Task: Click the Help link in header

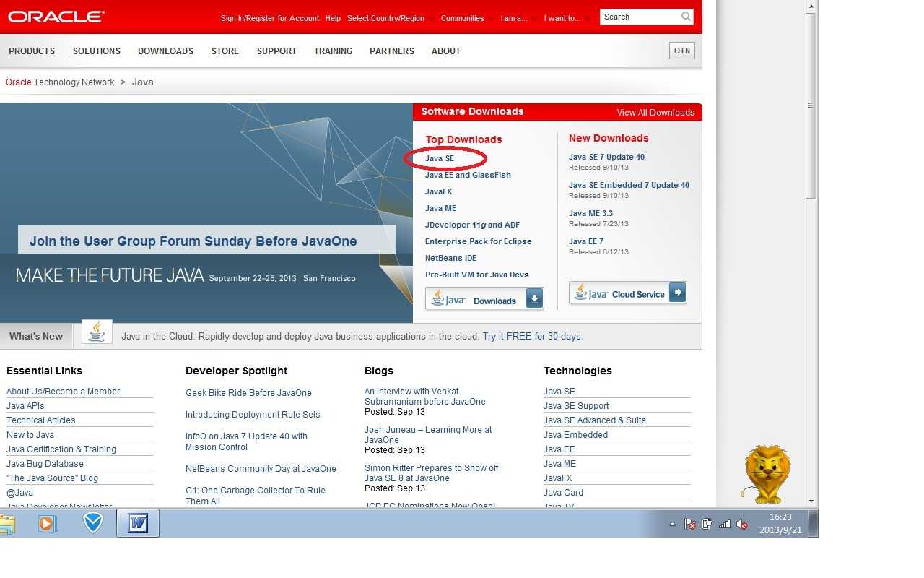Action: point(333,18)
